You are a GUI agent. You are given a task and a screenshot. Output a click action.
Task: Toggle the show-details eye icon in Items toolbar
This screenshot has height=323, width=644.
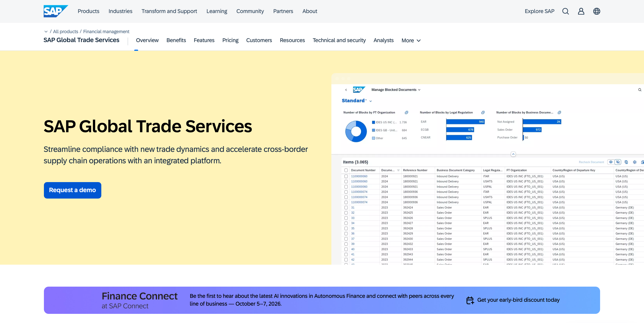pyautogui.click(x=611, y=162)
